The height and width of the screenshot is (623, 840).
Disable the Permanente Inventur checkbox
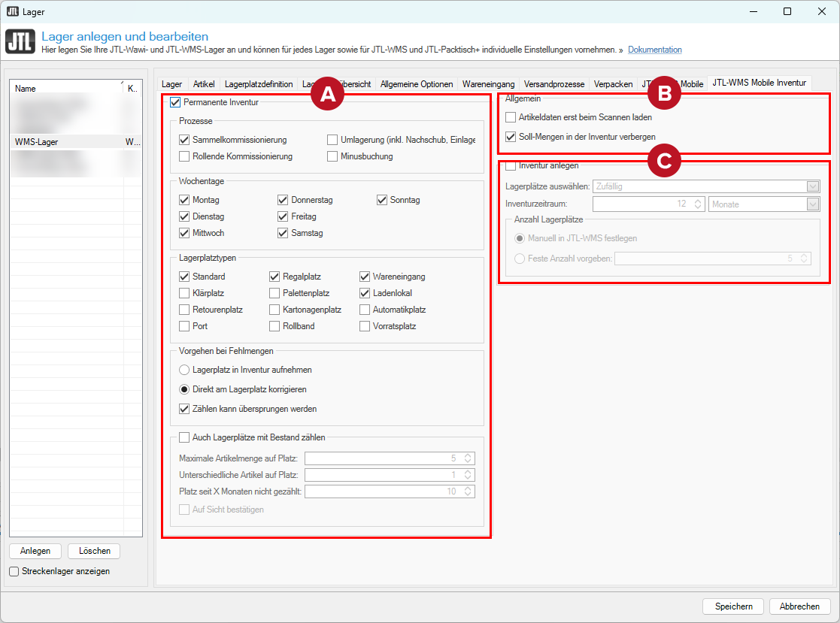(176, 102)
